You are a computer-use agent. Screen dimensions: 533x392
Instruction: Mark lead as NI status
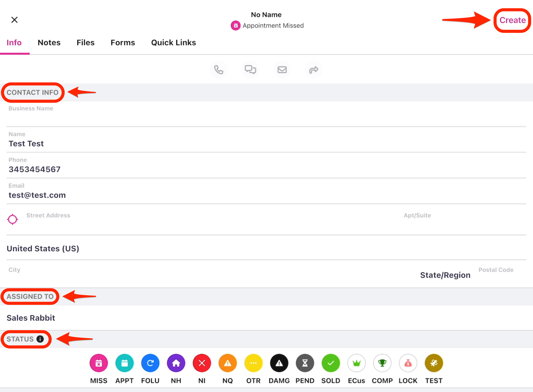(202, 363)
